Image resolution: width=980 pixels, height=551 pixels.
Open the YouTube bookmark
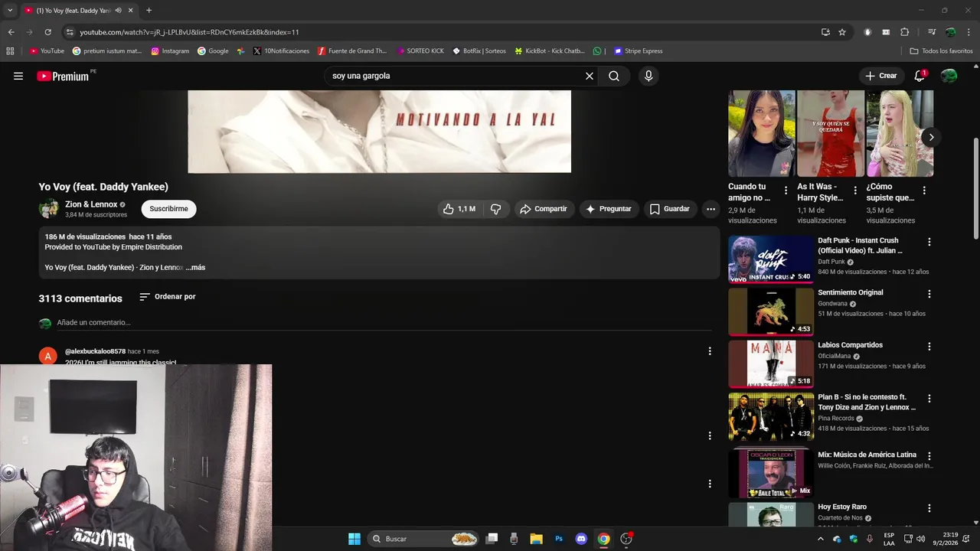point(47,51)
